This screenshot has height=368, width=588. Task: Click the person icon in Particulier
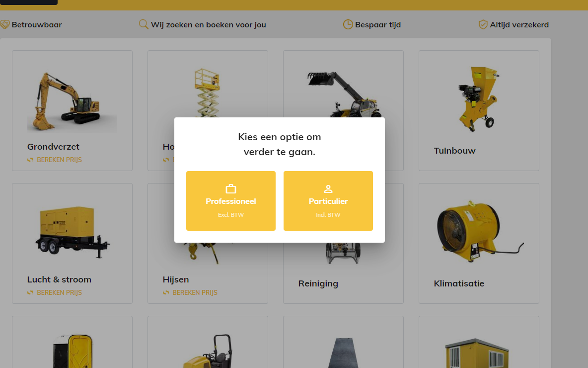pyautogui.click(x=328, y=188)
